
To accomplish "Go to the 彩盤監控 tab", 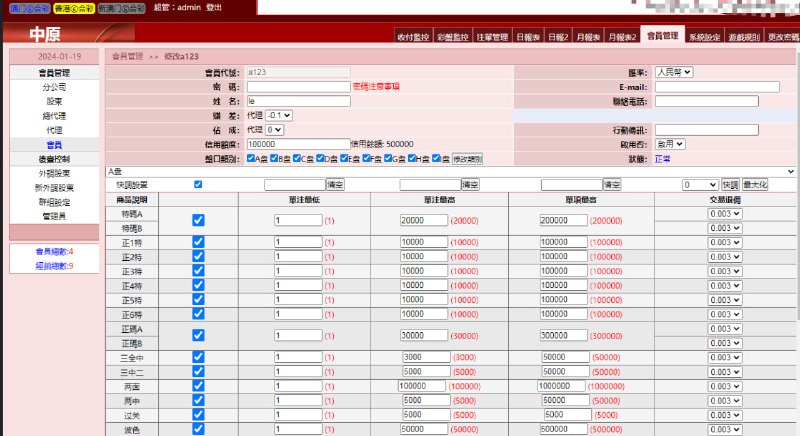I will pyautogui.click(x=453, y=37).
